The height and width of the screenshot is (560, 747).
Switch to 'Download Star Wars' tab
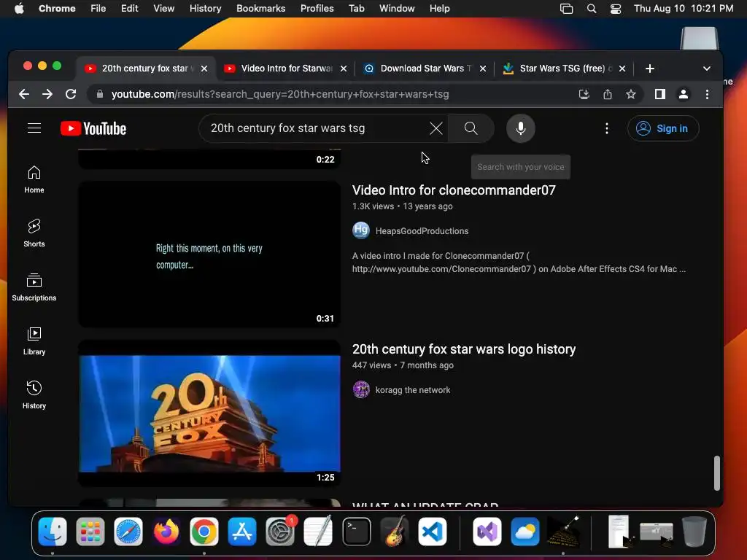click(425, 69)
